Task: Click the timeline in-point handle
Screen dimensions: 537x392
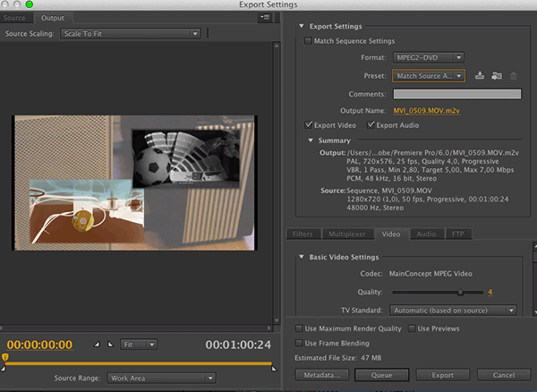Action: point(3,369)
